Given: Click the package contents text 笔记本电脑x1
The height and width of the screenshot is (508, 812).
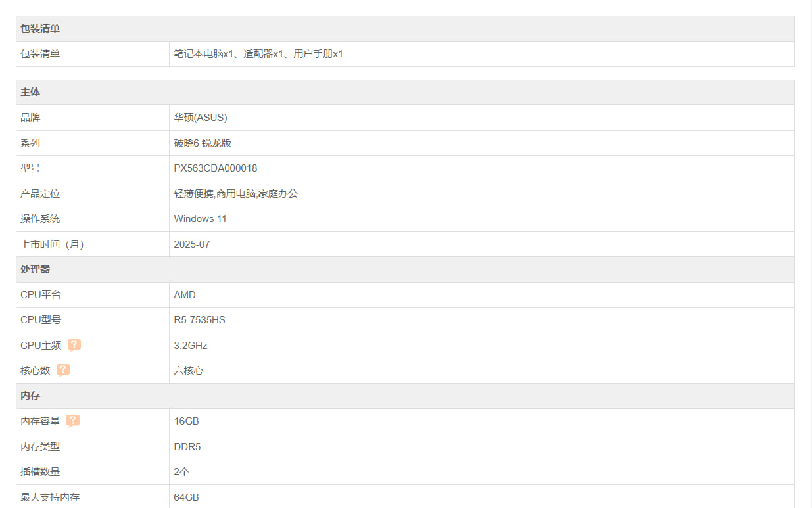Looking at the screenshot, I should [x=204, y=54].
